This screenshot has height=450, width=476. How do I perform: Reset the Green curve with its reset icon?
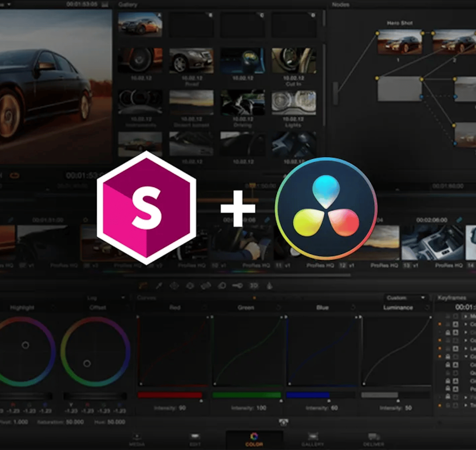pos(279,307)
